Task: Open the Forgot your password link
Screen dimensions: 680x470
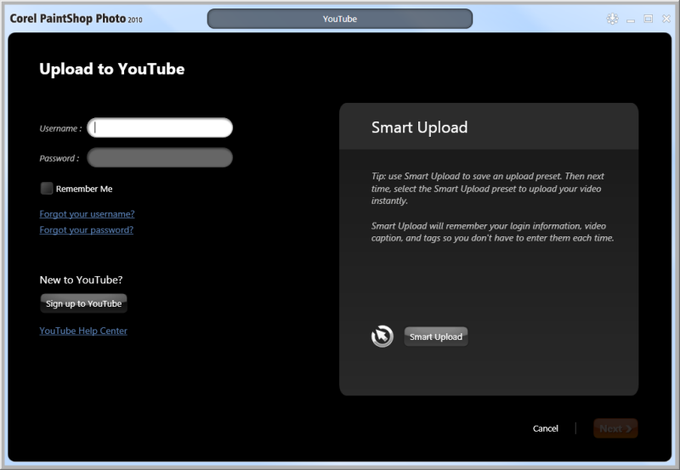Action: pyautogui.click(x=86, y=230)
